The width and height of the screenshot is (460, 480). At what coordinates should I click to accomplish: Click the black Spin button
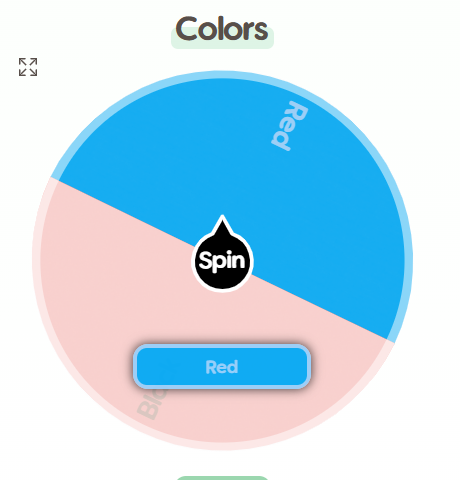coord(222,261)
